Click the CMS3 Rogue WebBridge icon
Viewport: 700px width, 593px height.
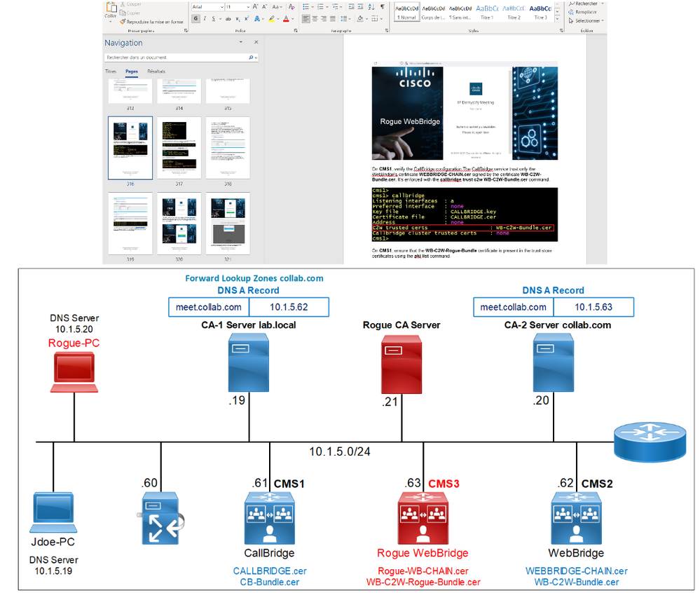click(x=423, y=518)
